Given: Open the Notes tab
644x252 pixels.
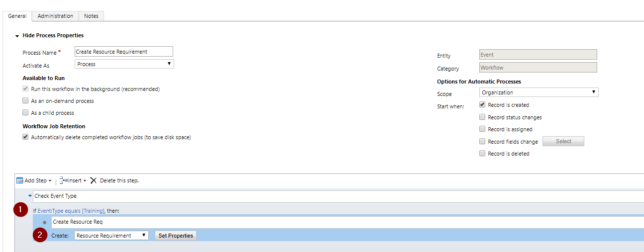Looking at the screenshot, I should click(91, 16).
